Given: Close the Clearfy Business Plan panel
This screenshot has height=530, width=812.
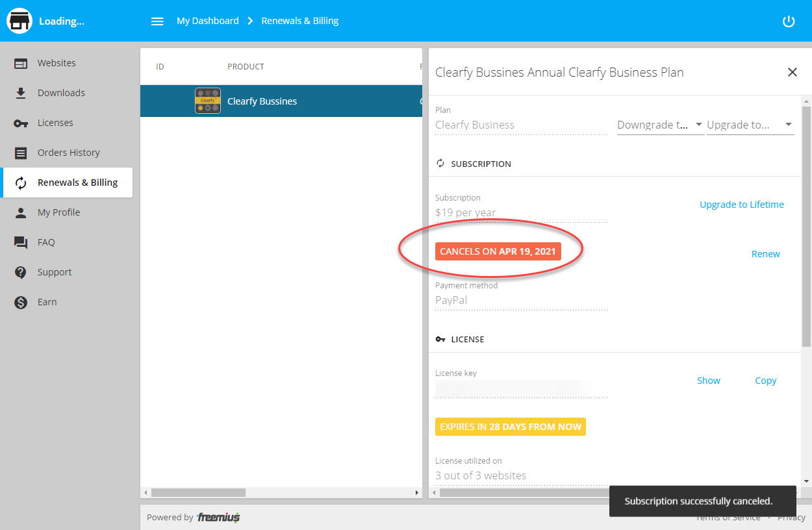Looking at the screenshot, I should point(793,72).
